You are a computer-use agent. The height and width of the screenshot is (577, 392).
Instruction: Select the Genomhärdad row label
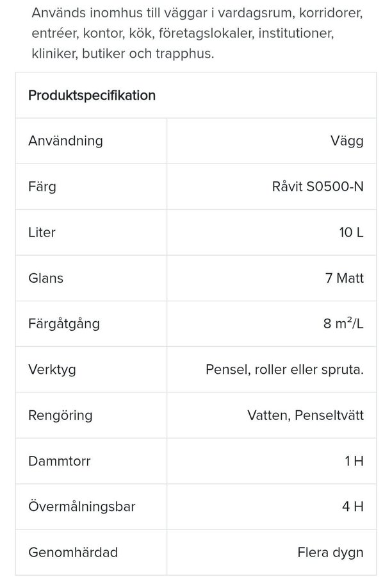coord(73,553)
